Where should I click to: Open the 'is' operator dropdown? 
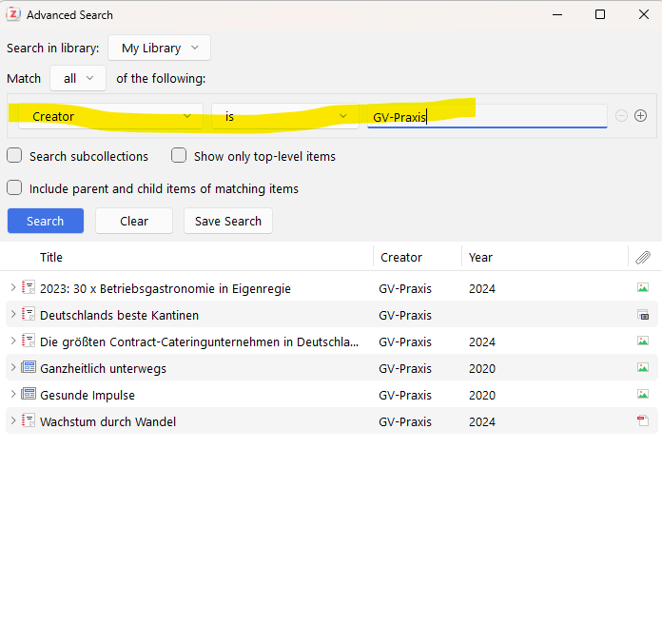pos(285,116)
